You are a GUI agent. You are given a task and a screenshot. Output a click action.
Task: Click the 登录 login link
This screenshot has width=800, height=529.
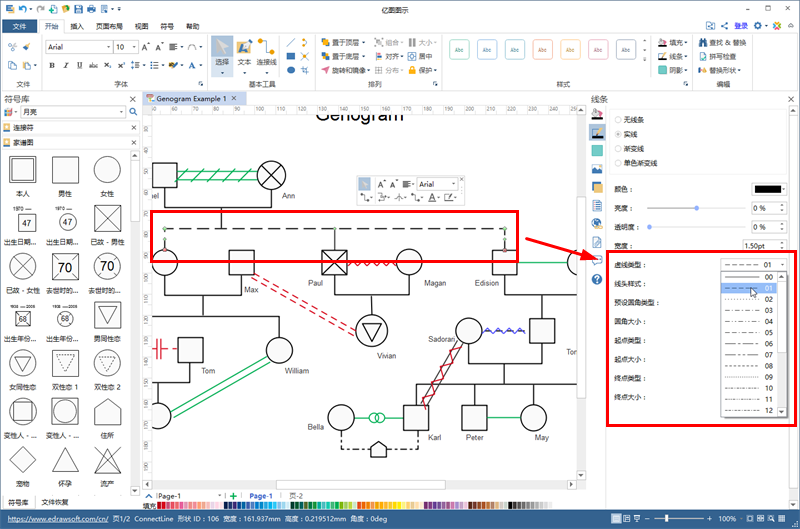coord(741,26)
